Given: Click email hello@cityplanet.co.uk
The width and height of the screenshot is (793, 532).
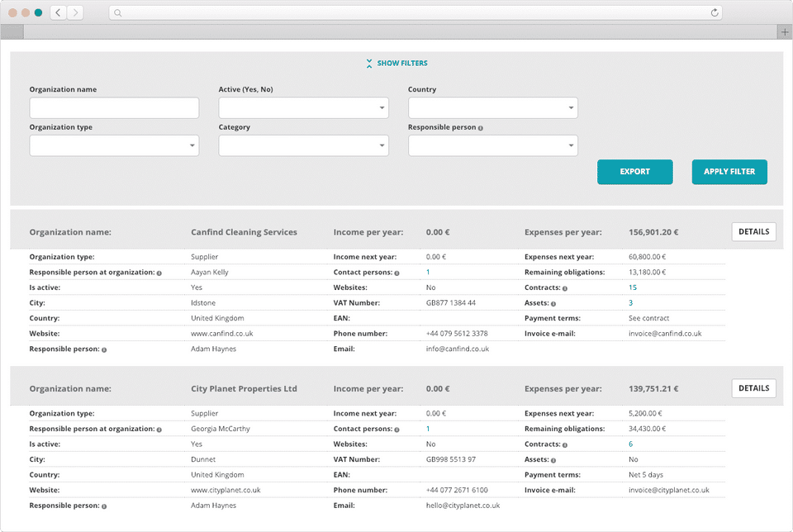Looking at the screenshot, I should 463,506.
